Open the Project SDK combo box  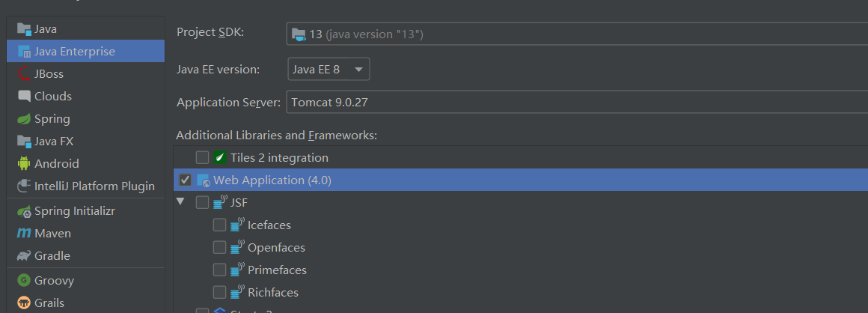pyautogui.click(x=576, y=34)
